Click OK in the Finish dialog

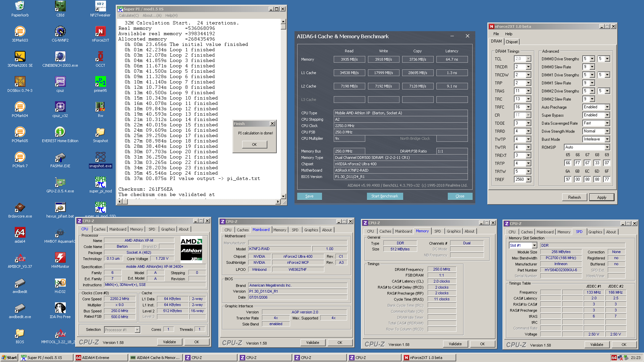[254, 144]
